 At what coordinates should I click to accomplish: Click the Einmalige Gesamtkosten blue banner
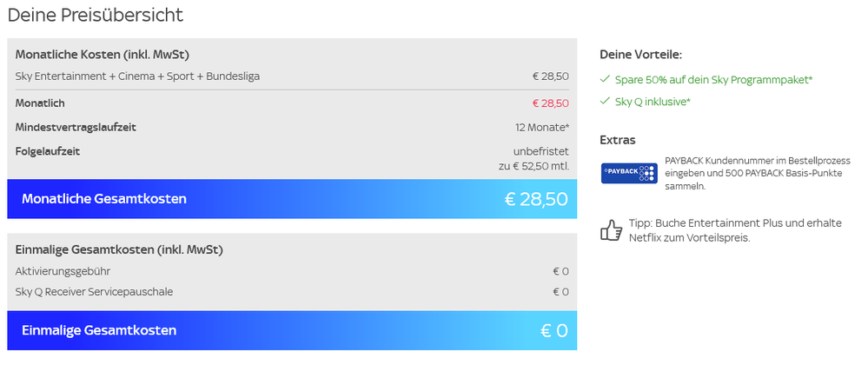[x=292, y=330]
